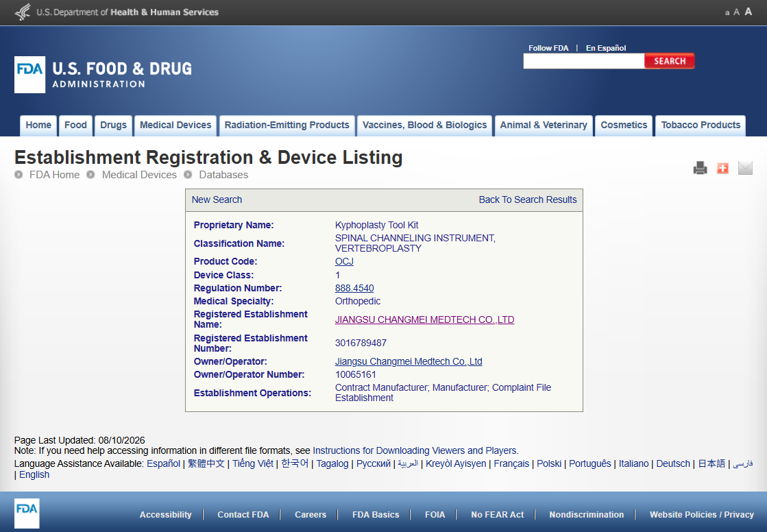The height and width of the screenshot is (532, 767).
Task: Open the FDA Basics footer link
Action: [x=376, y=514]
